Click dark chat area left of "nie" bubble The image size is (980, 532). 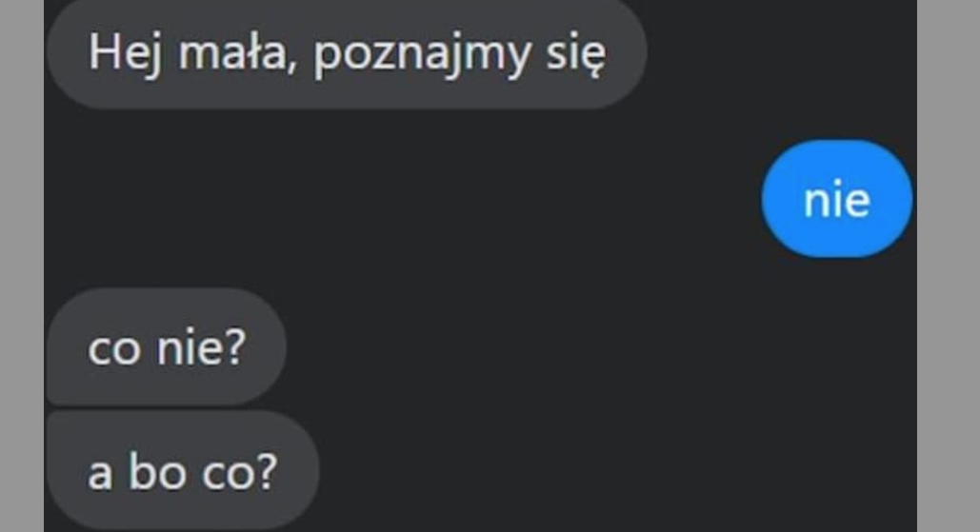tap(400, 199)
